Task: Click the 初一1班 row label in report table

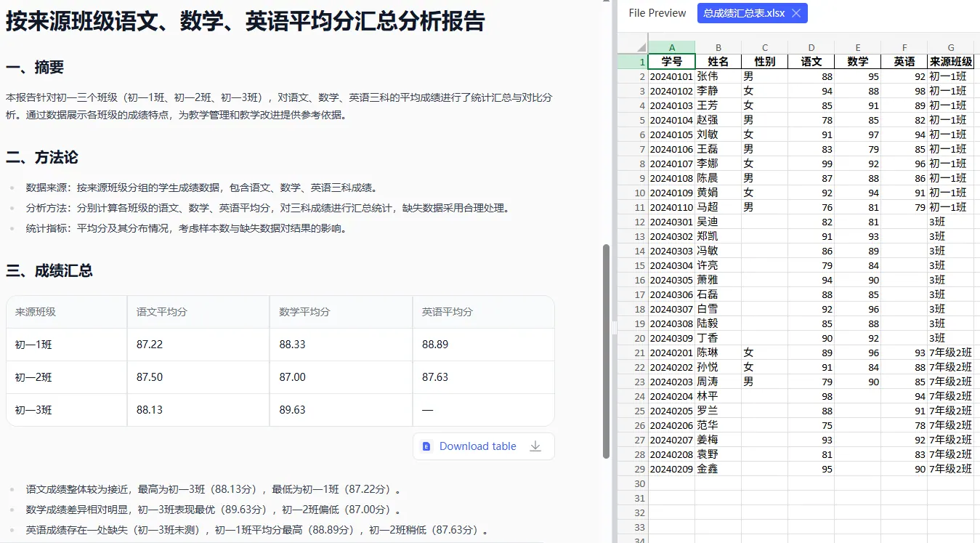Action: coord(33,345)
